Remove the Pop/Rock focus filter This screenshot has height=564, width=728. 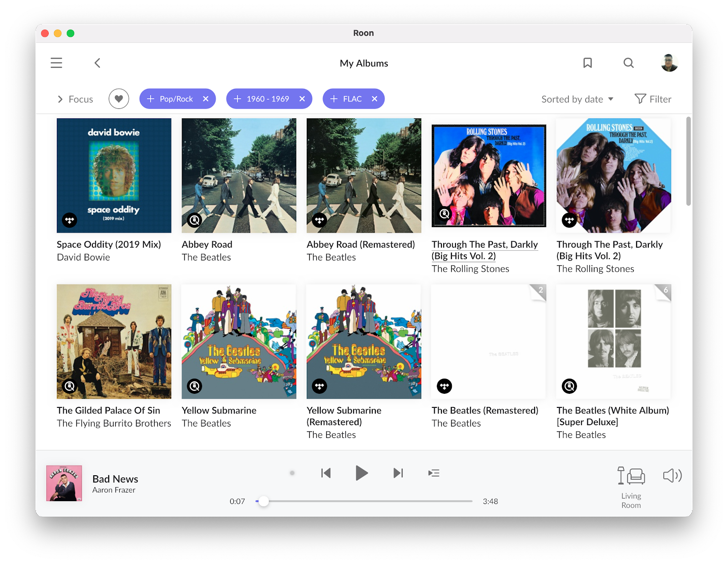[x=206, y=99]
